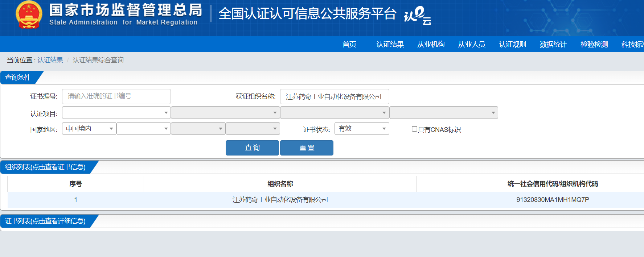Image resolution: width=644 pixels, height=257 pixels.
Task: Open the province dropdown next to 中国境内
Action: 144,129
